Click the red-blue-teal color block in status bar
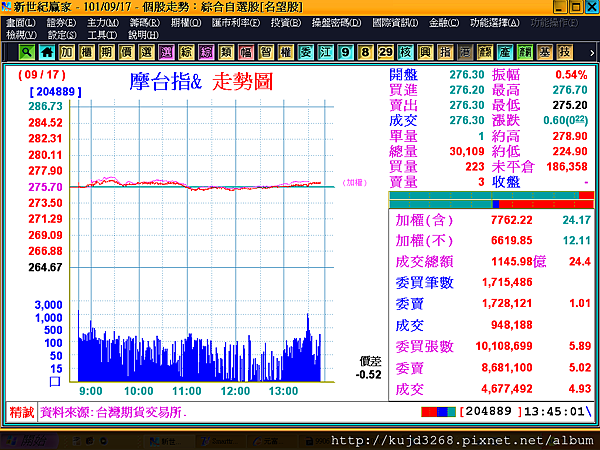 pos(438,412)
